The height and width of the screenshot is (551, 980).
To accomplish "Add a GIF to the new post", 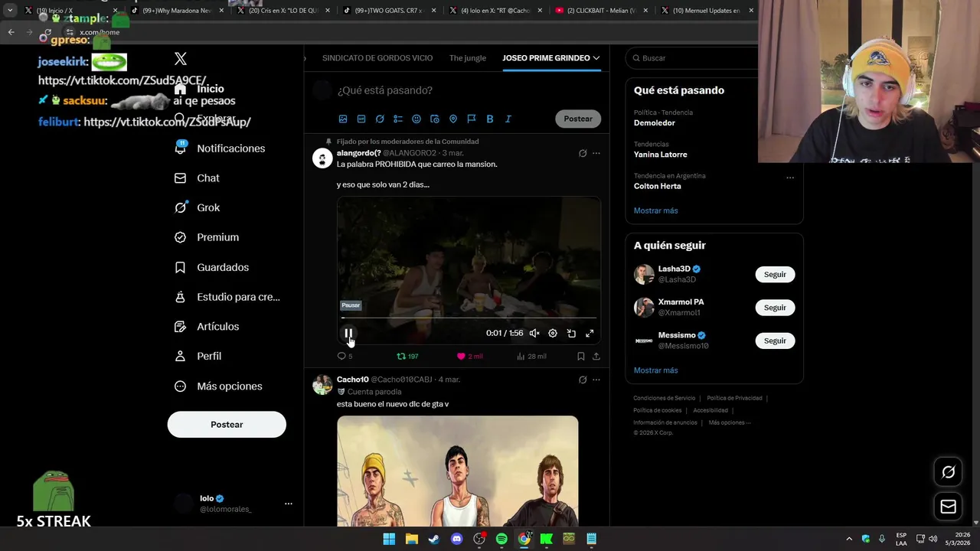I will click(x=361, y=119).
